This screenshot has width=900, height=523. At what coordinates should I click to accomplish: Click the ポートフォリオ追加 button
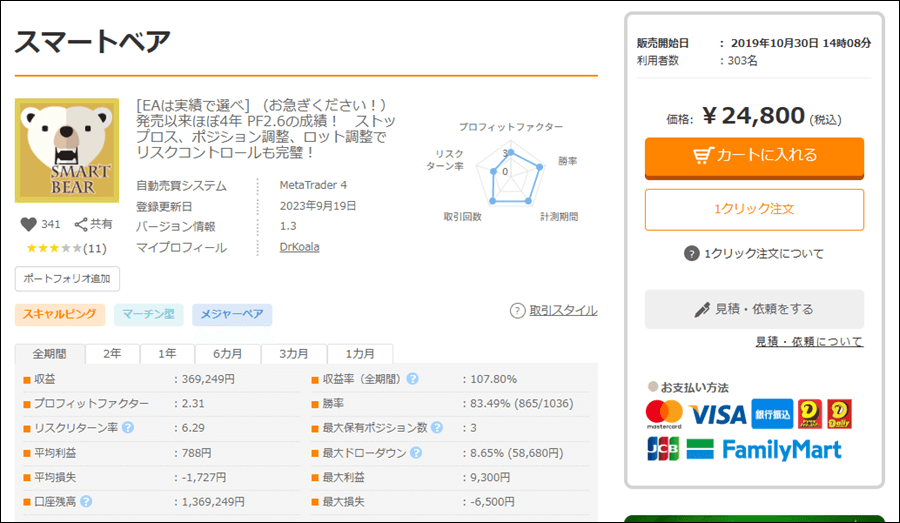[67, 278]
